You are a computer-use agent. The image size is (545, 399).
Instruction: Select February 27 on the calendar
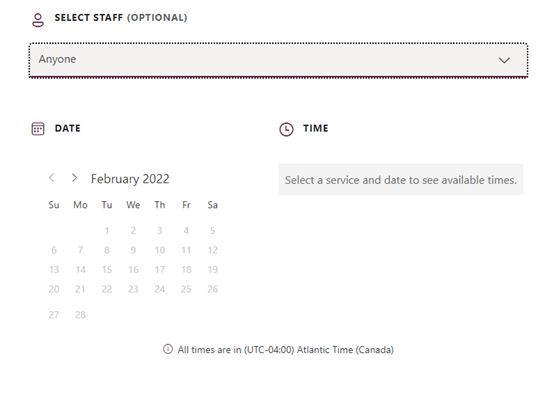(54, 315)
